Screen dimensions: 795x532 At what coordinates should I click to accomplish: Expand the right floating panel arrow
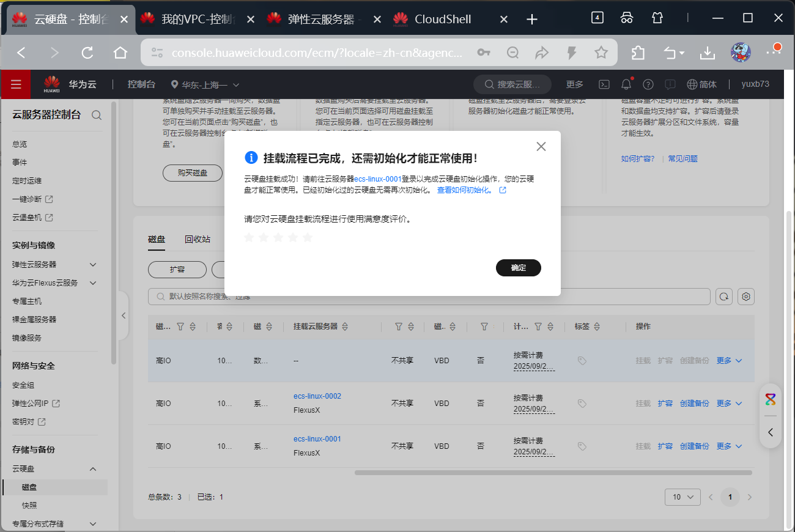tap(771, 432)
